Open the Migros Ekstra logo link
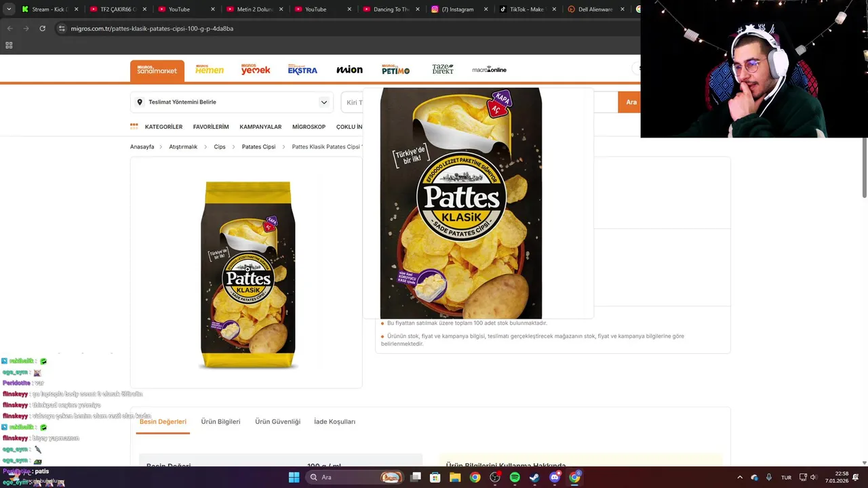Screen dimensions: 868x488 pos(302,70)
